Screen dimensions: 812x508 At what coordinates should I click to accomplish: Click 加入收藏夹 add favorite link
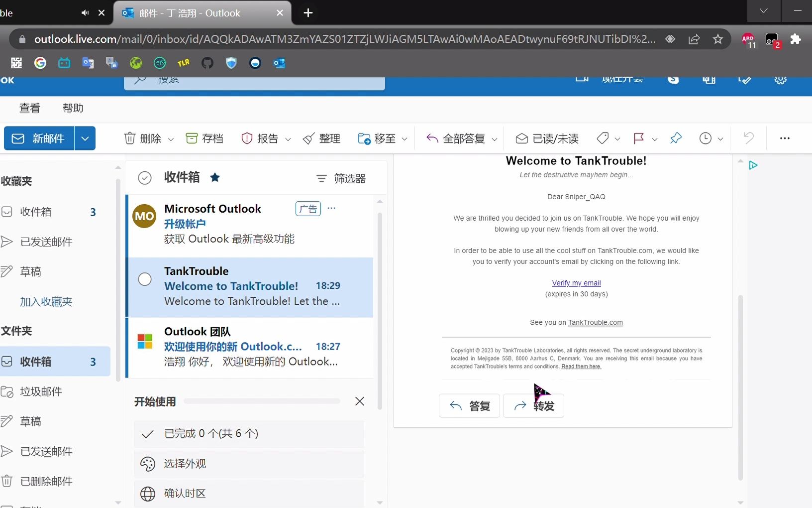click(x=46, y=302)
